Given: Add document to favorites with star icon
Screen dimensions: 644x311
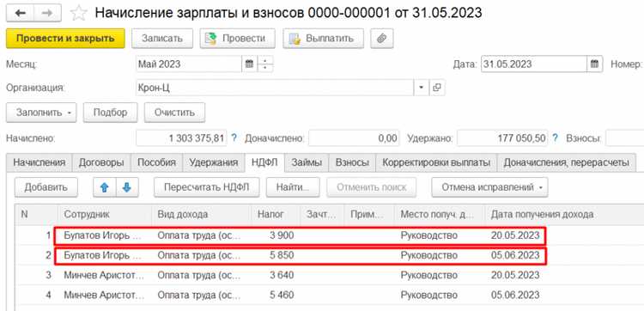Looking at the screenshot, I should click(x=78, y=13).
